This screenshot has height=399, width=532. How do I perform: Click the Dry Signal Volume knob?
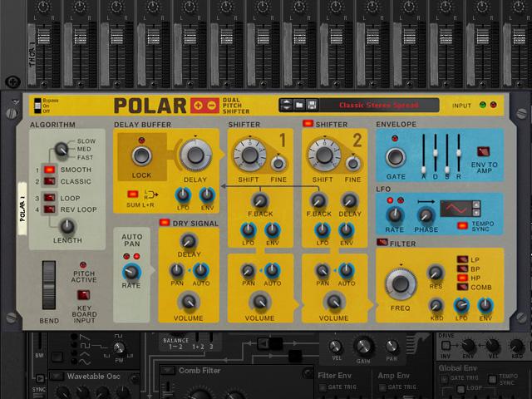[189, 302]
